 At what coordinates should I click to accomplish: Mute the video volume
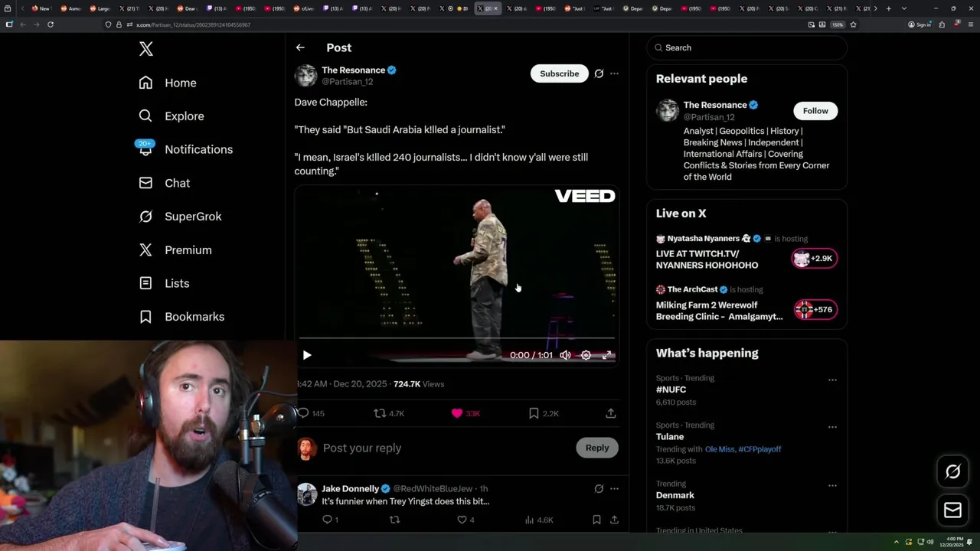click(565, 355)
